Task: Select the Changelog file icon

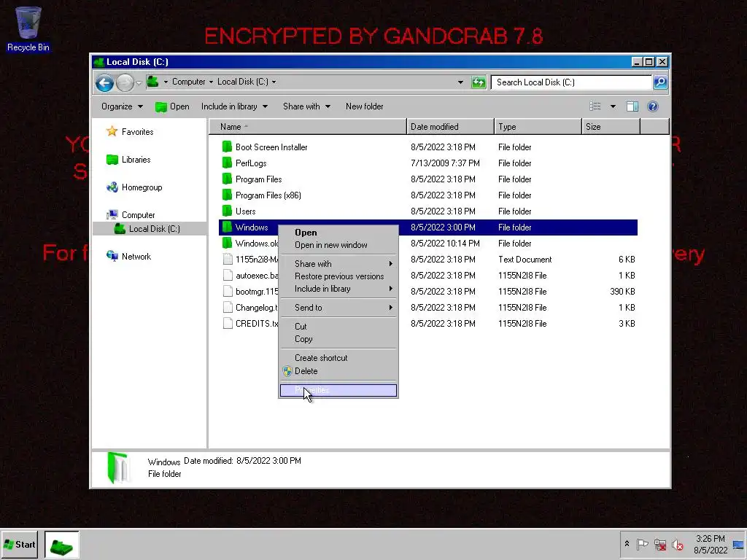Action: click(228, 307)
